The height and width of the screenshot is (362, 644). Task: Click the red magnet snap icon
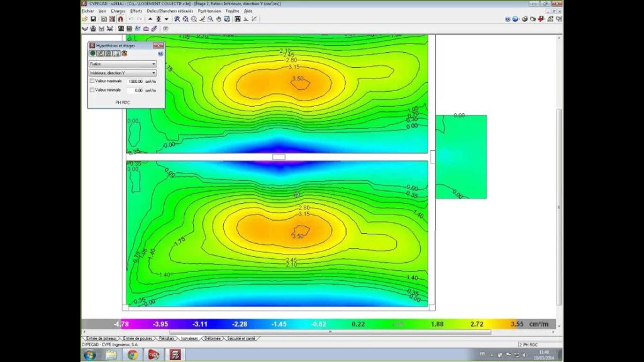120,19
